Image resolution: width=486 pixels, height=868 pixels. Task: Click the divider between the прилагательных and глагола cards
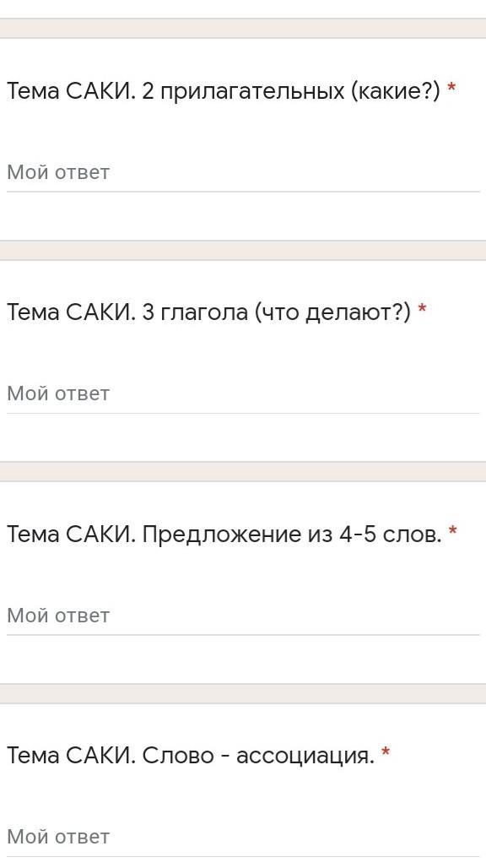tap(243, 250)
